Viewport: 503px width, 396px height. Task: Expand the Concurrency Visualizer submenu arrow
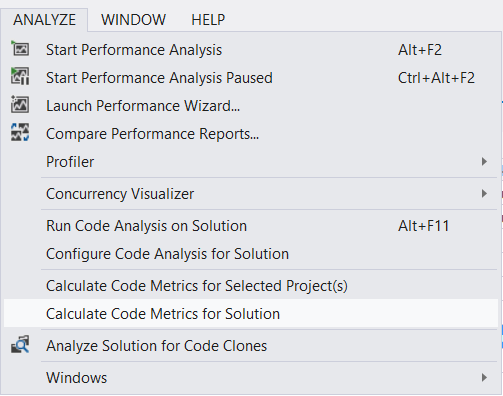click(484, 194)
